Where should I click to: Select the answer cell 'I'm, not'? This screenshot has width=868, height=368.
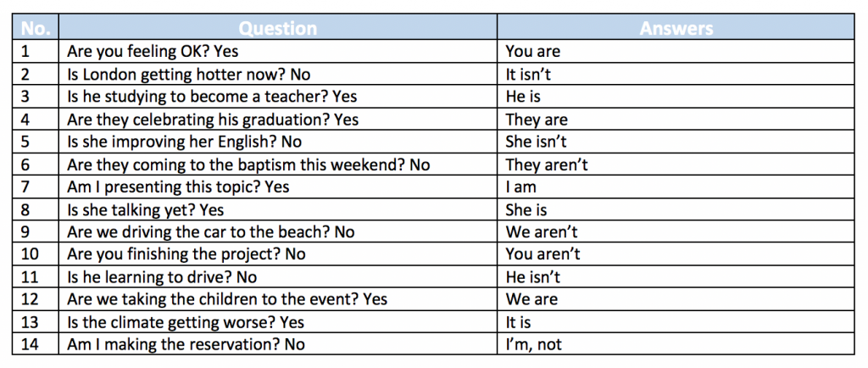(676, 344)
